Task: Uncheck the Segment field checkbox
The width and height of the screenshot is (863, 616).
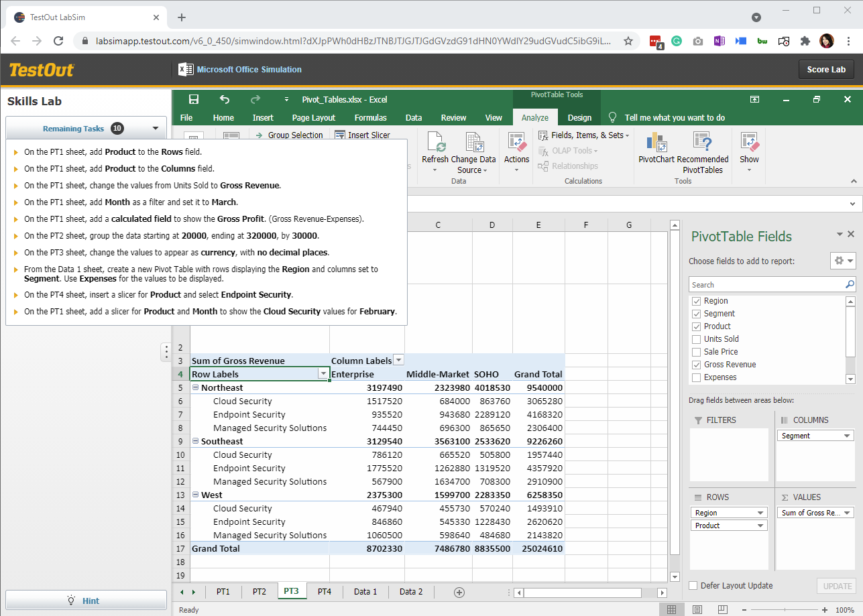Action: pos(696,314)
